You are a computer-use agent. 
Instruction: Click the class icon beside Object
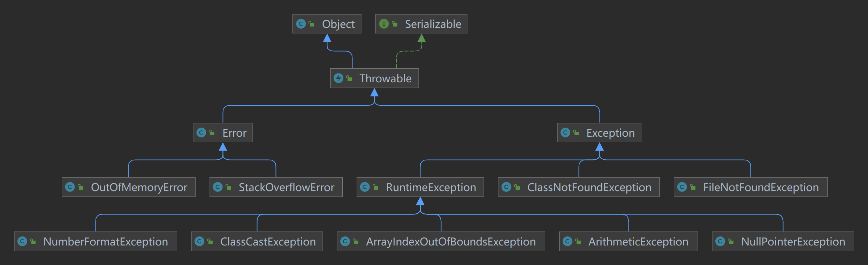click(301, 24)
